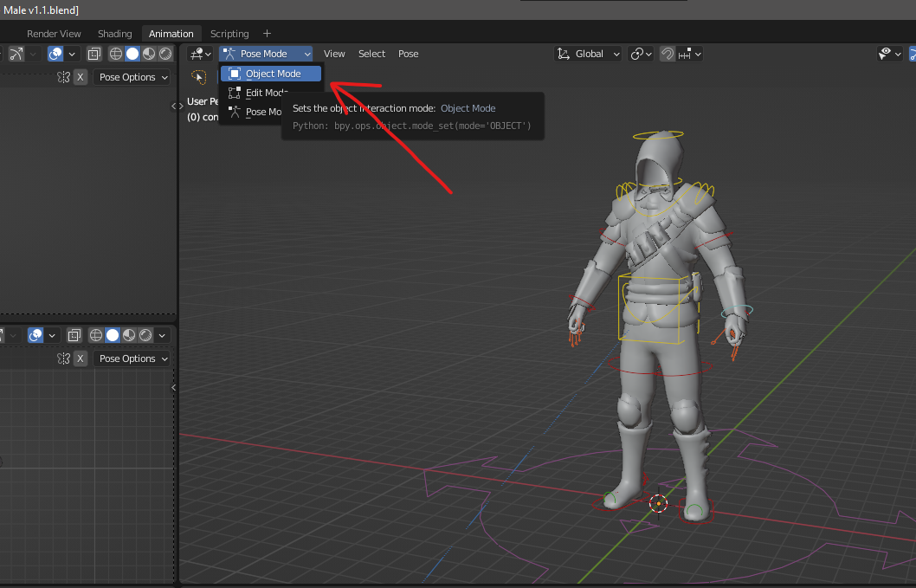Open proportional editing falloff options

click(32, 53)
